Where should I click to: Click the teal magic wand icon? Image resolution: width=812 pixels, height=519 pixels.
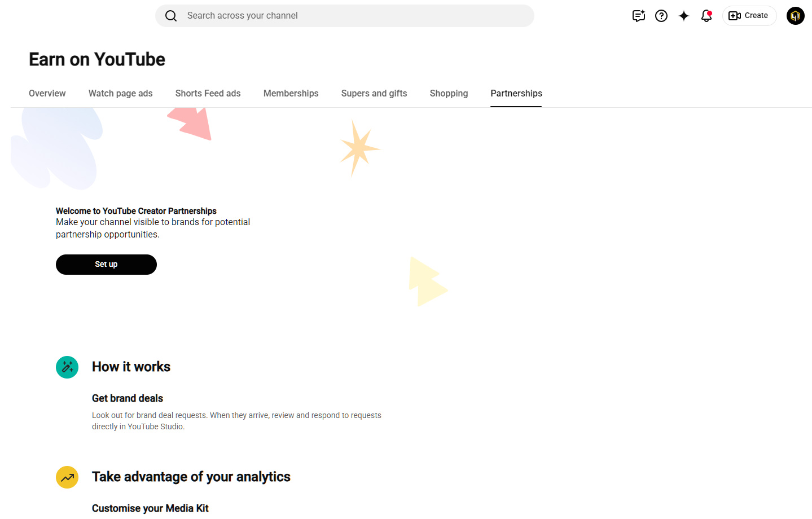67,367
